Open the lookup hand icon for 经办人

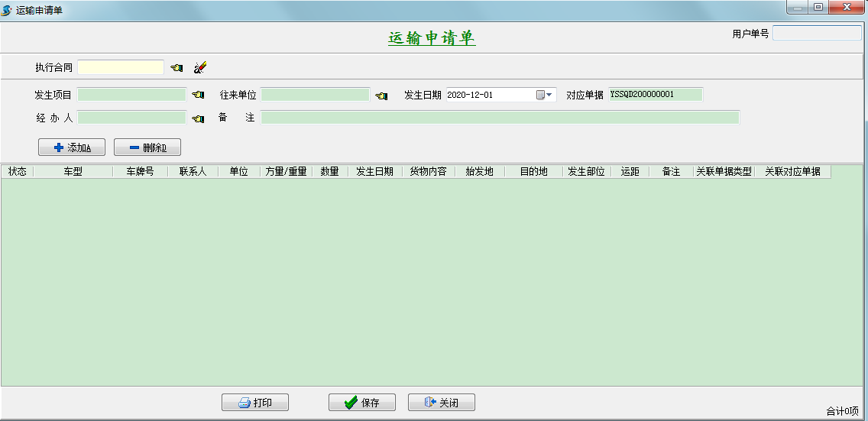pos(198,118)
